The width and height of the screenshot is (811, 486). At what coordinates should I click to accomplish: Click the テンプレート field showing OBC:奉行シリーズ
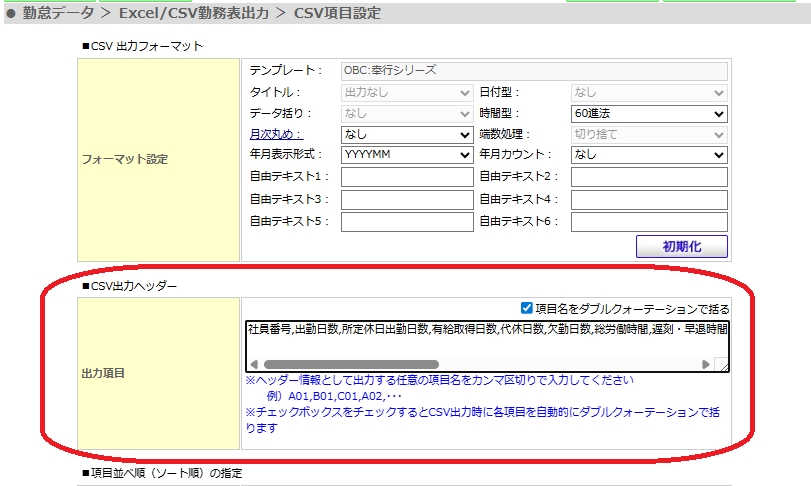click(x=532, y=70)
